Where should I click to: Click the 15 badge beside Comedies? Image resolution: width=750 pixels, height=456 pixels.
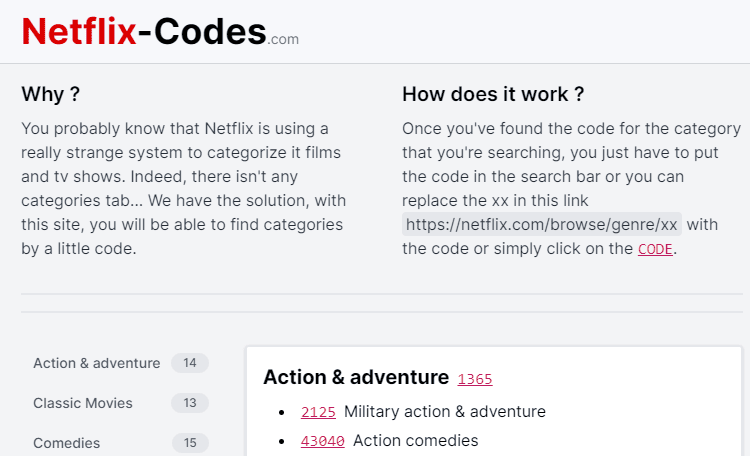190,443
